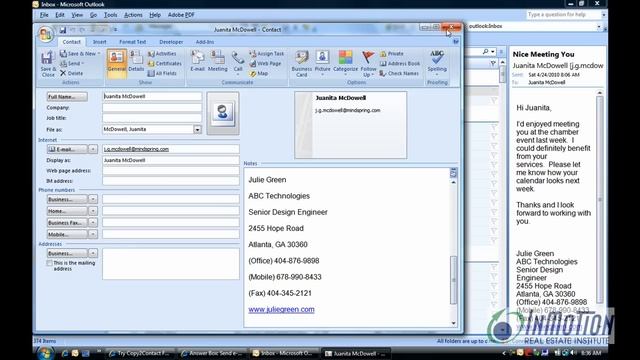Expand the File as dropdown
Screen dimensions: 640x360
(x=197, y=129)
